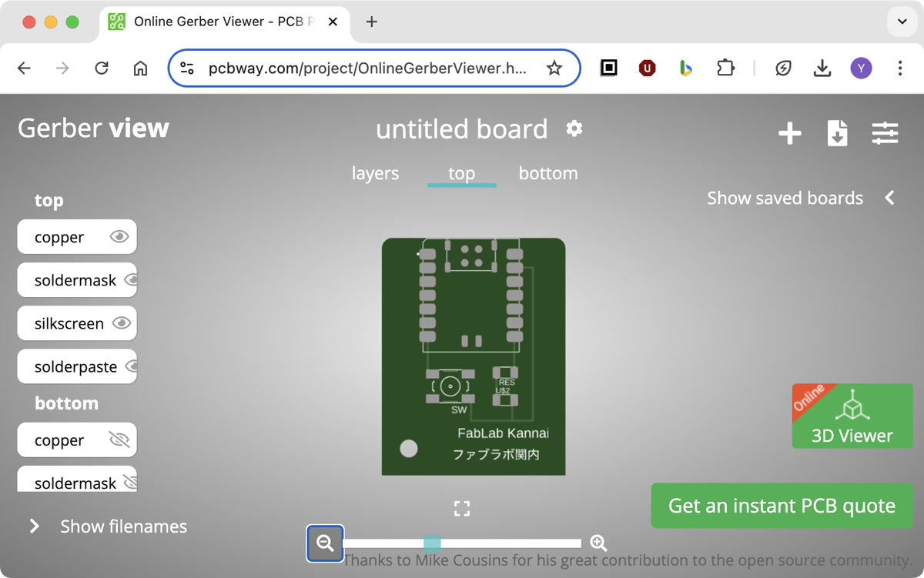Select the top view tab
The height and width of the screenshot is (578, 924).
pyautogui.click(x=462, y=173)
